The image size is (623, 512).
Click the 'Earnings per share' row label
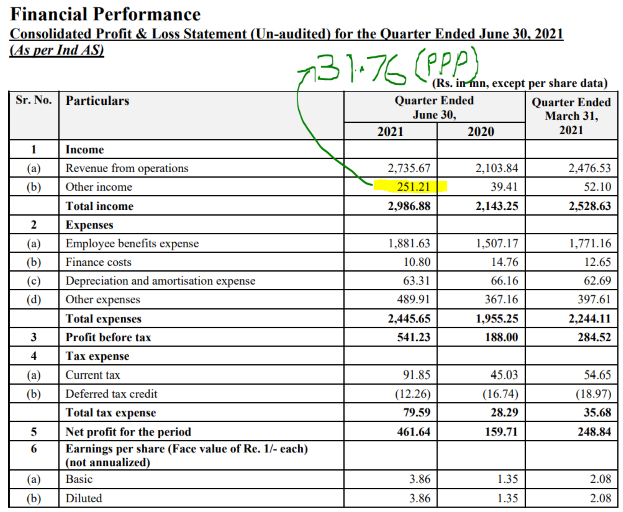coord(187,456)
